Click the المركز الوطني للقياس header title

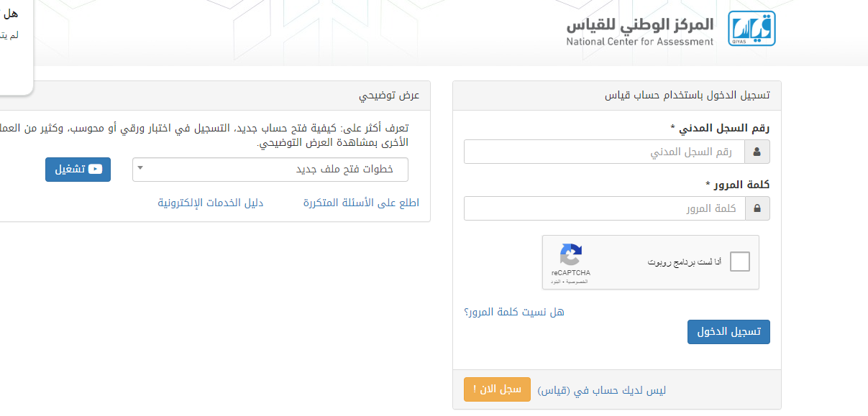(x=640, y=24)
